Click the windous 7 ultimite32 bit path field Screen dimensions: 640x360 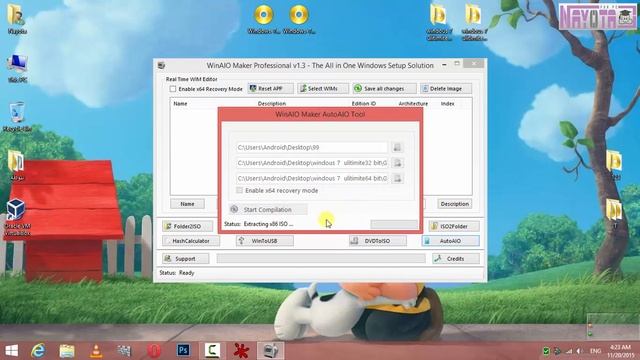(311, 163)
